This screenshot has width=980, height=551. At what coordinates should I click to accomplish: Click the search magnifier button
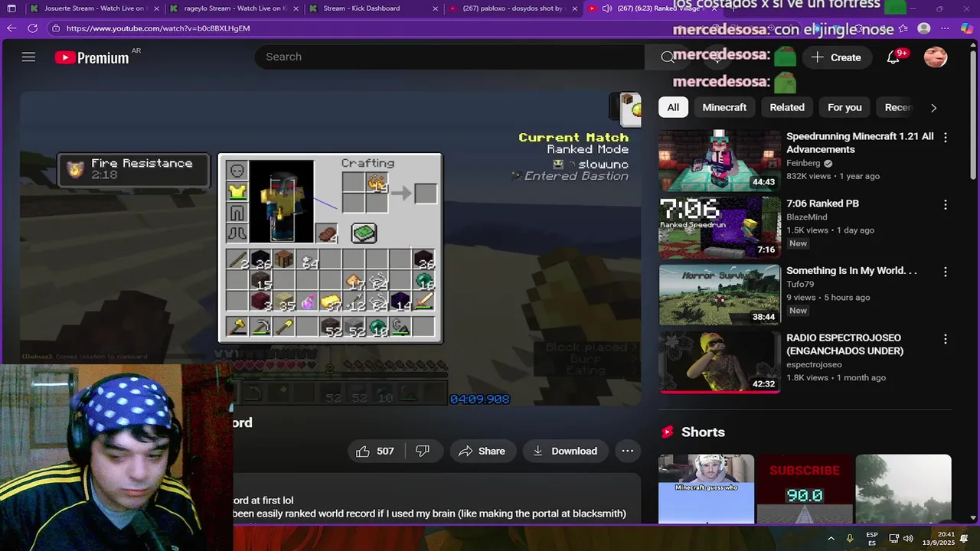click(668, 57)
